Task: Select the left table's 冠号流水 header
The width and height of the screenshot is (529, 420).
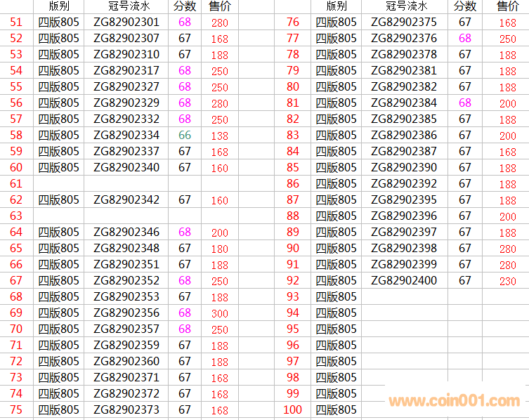Action: (x=126, y=6)
